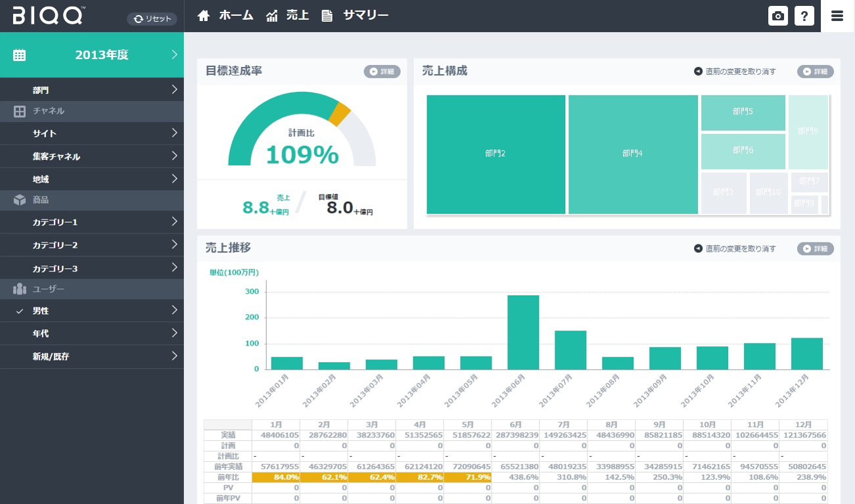
Task: Undo last change in 売上構成 panel
Action: click(735, 72)
